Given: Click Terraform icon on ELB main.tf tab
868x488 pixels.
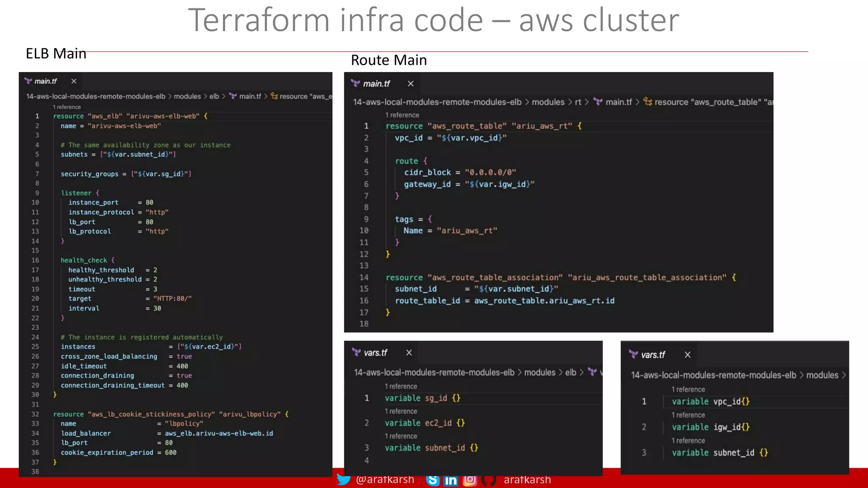Looking at the screenshot, I should 28,81.
